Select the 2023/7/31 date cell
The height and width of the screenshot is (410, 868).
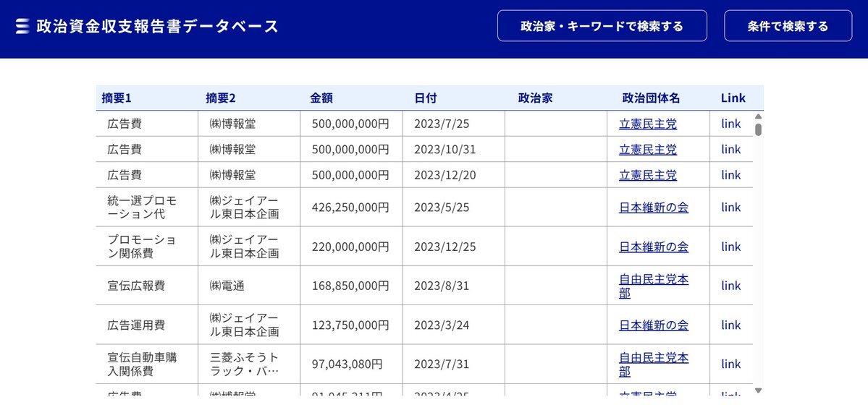tap(453, 364)
